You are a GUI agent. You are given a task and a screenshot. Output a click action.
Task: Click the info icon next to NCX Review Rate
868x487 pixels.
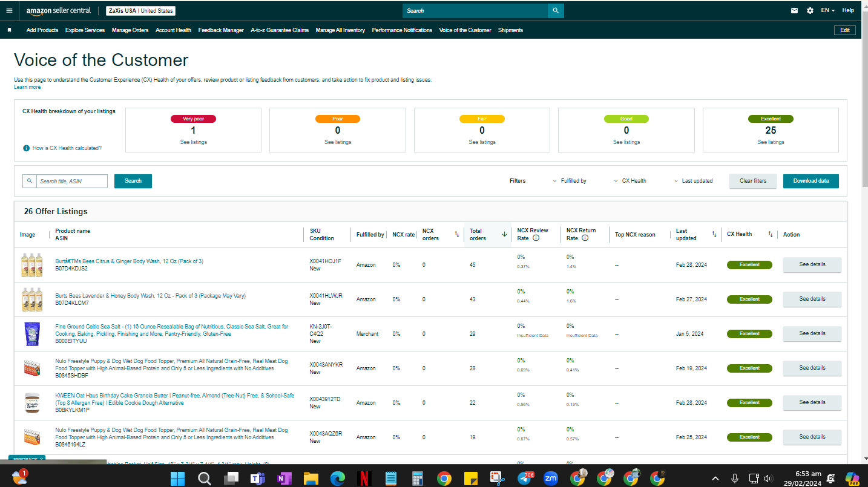(x=536, y=238)
